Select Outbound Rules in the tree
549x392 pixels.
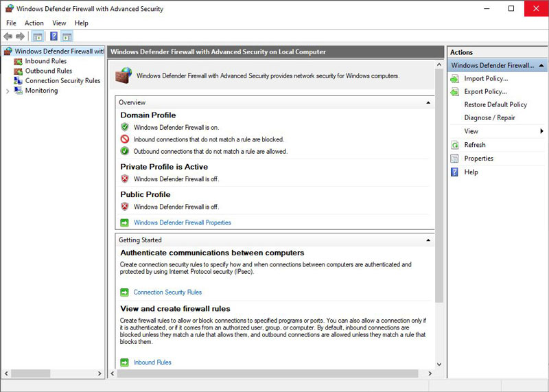coord(49,71)
